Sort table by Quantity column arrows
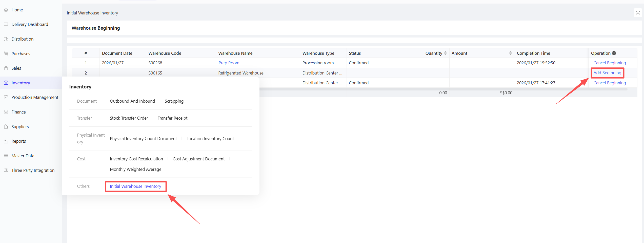 coord(445,53)
